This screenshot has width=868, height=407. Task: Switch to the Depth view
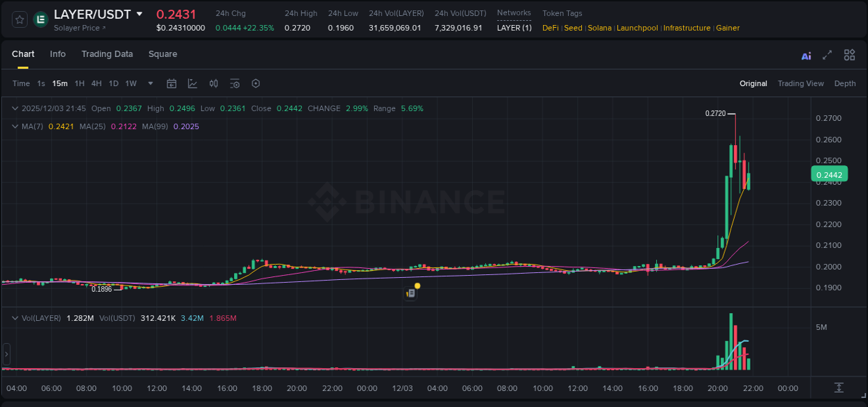pos(844,83)
